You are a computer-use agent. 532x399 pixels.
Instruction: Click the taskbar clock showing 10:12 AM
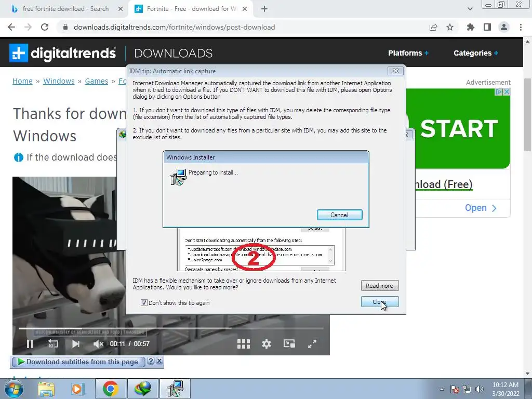tap(506, 389)
